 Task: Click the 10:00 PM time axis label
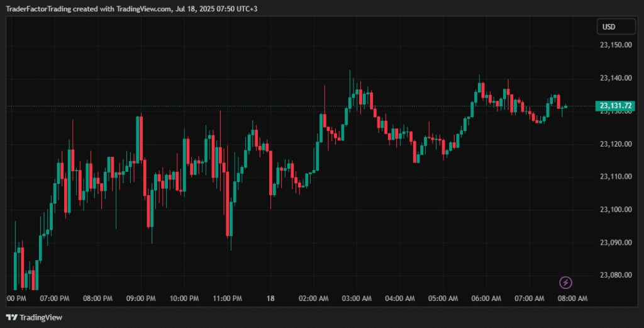click(184, 298)
